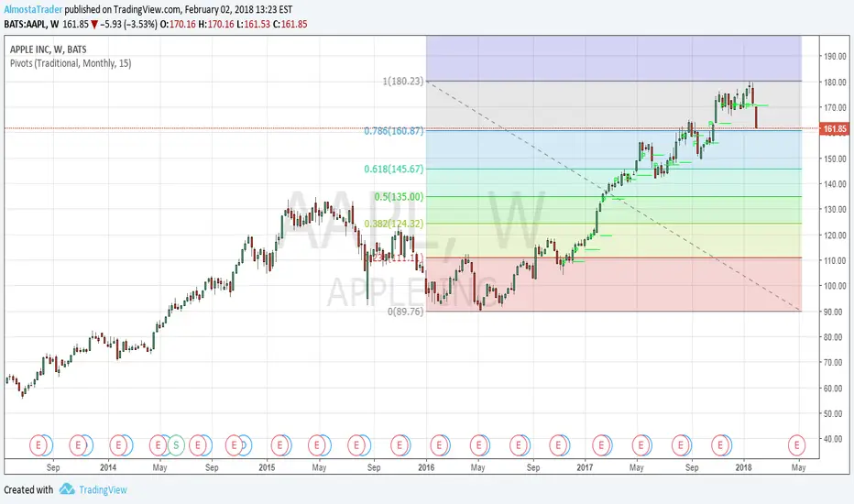
Task: Click the C:161.85 close value in header
Action: tap(290, 25)
